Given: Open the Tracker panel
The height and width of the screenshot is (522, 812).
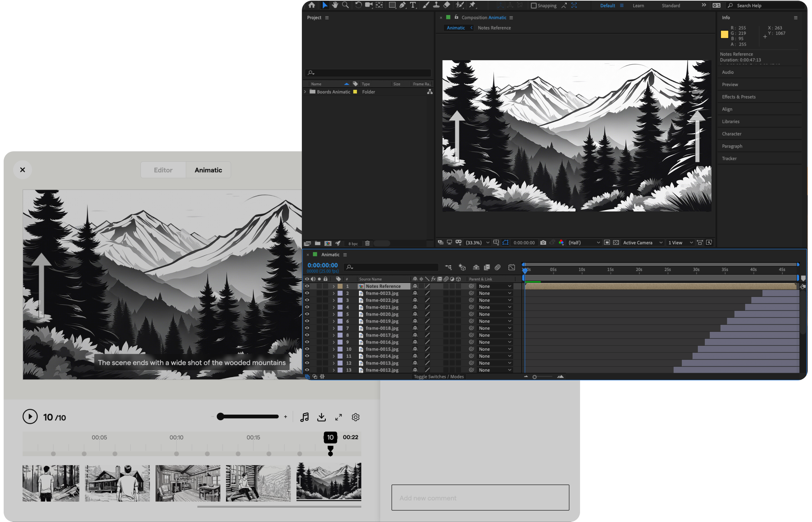Looking at the screenshot, I should click(x=729, y=159).
